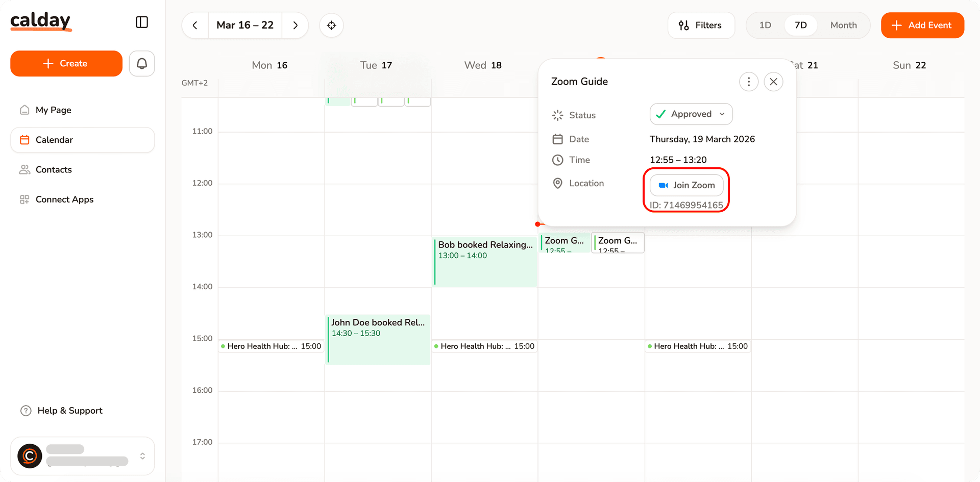Collapse the left sidebar panel
Viewport: 980px width, 482px height.
pos(141,22)
